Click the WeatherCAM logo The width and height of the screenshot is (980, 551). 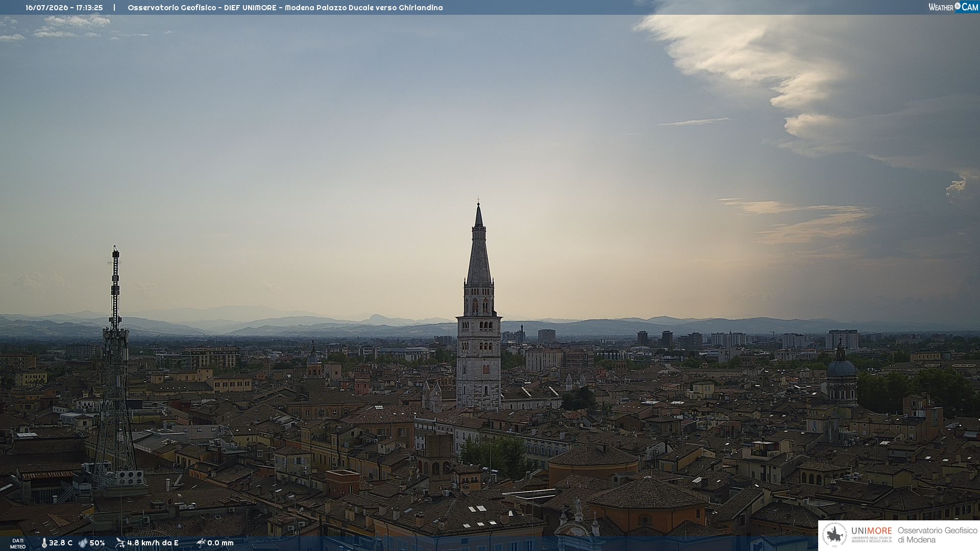point(953,7)
